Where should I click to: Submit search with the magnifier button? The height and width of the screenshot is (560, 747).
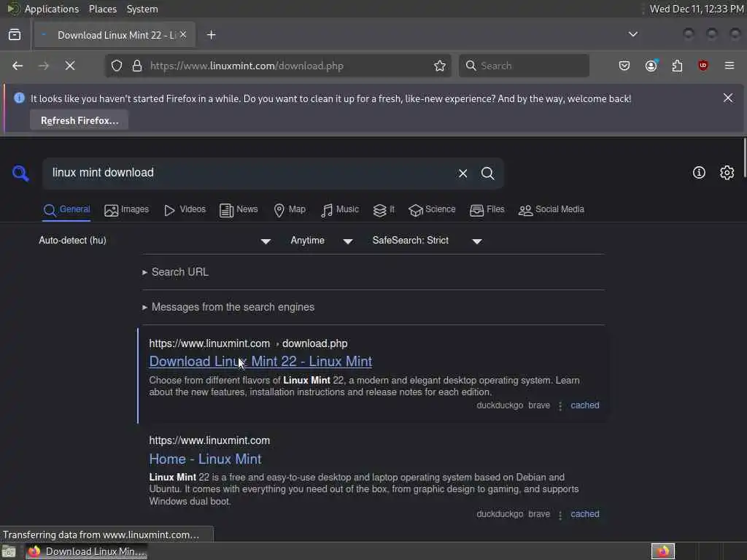point(488,174)
